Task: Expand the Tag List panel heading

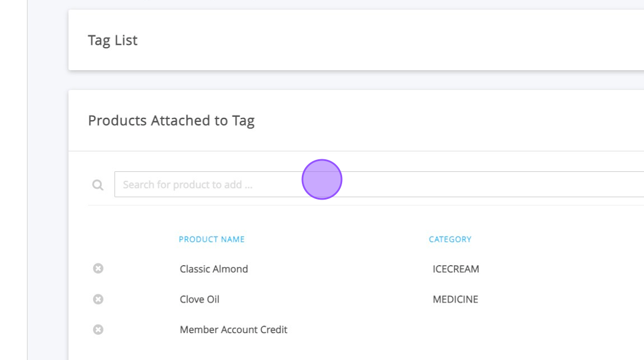Action: pos(113,40)
